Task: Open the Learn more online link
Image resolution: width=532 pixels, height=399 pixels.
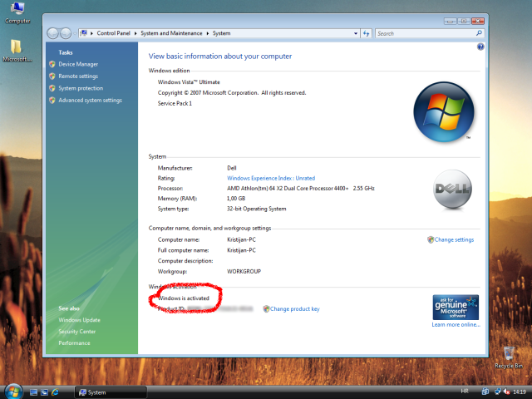Action: point(456,325)
